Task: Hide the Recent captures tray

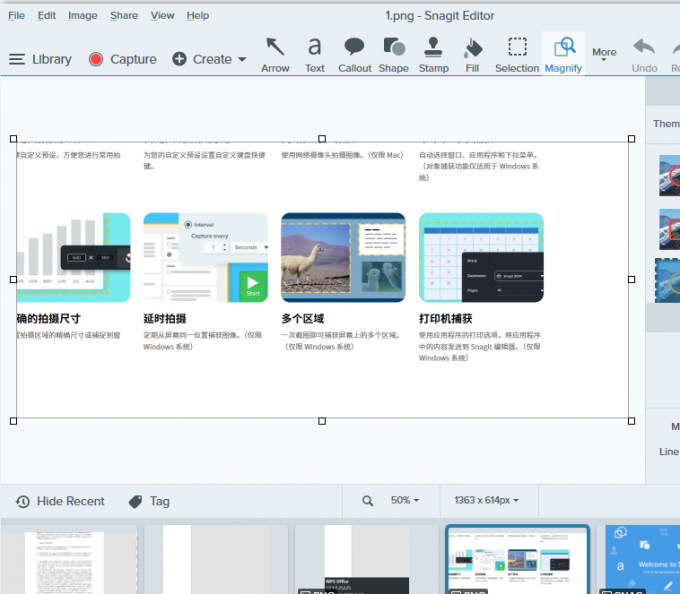Action: pos(60,501)
